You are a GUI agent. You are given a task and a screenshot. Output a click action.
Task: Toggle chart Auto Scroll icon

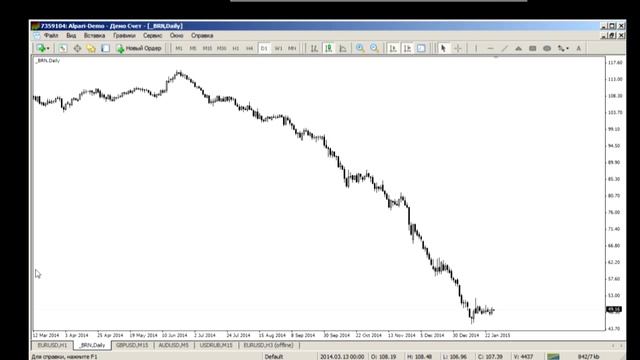tap(393, 48)
